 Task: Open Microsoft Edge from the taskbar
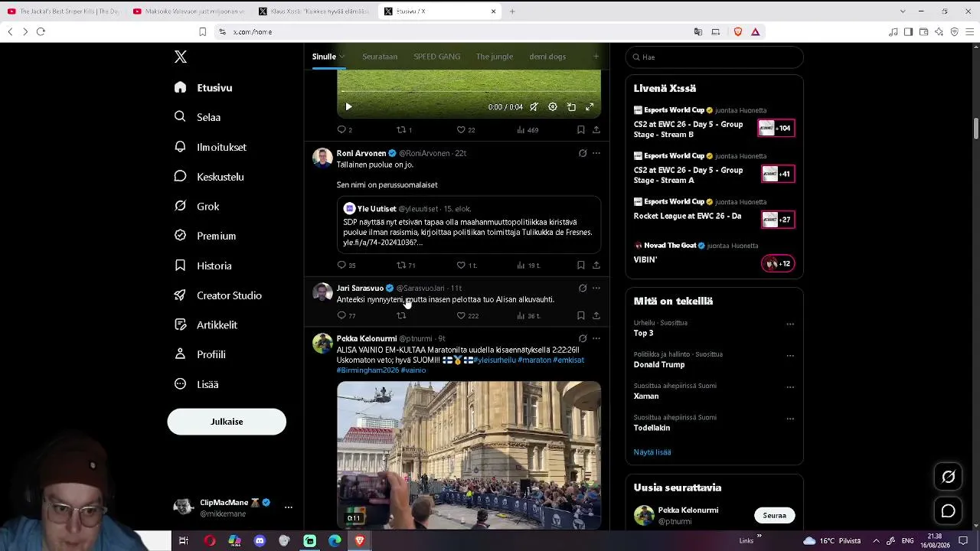click(x=335, y=541)
